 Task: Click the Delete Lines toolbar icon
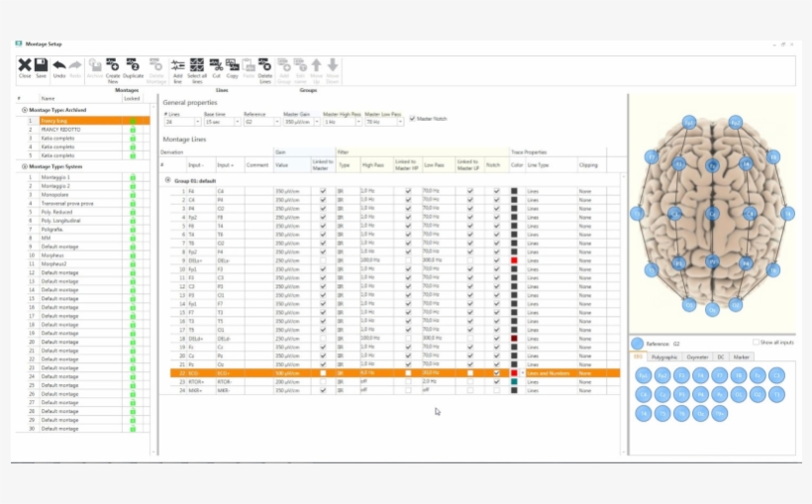coord(264,66)
